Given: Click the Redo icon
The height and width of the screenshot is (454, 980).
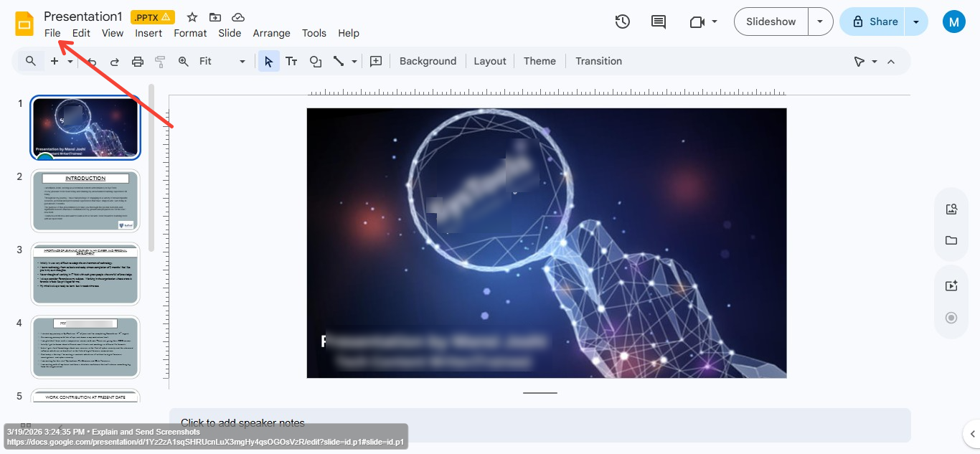Looking at the screenshot, I should [x=114, y=61].
